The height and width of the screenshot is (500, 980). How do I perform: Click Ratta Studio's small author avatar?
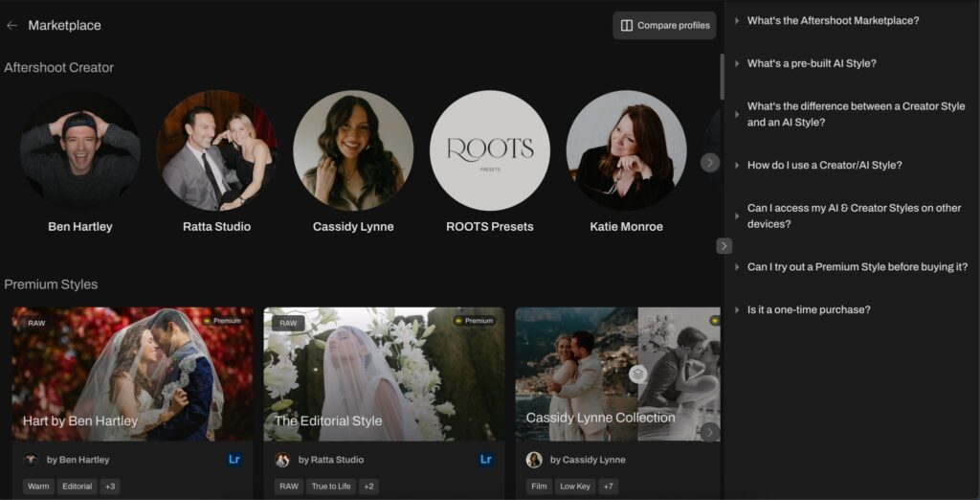tap(282, 460)
